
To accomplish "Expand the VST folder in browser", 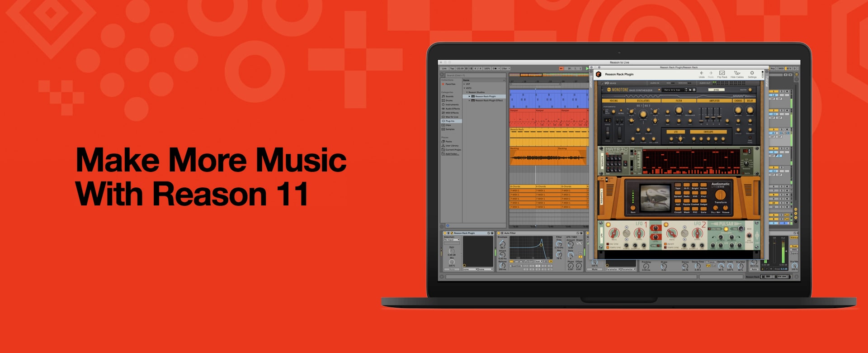I will tap(464, 84).
